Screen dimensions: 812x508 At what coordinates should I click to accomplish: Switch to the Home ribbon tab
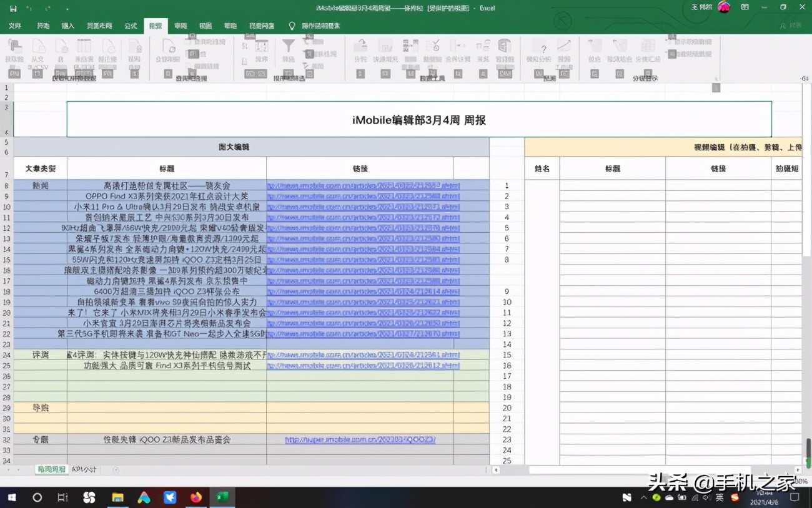(45, 26)
